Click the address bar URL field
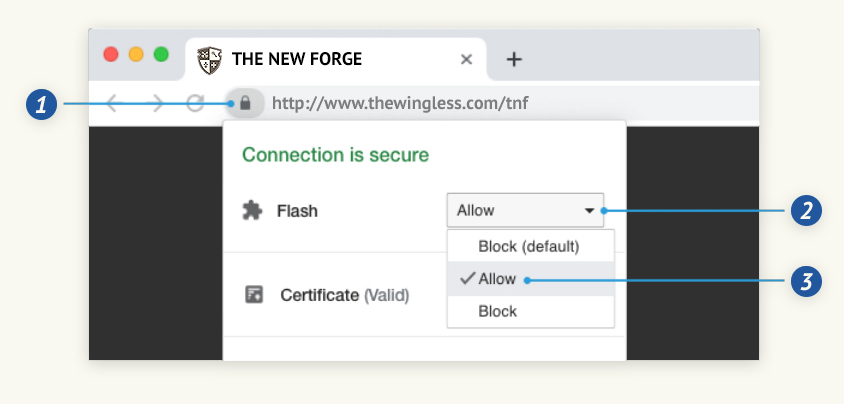The height and width of the screenshot is (404, 844). pos(400,103)
